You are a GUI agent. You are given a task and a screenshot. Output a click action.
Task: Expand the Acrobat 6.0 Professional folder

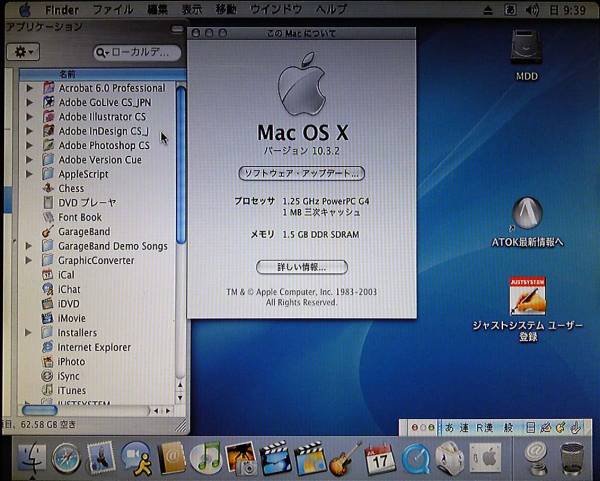(x=29, y=88)
